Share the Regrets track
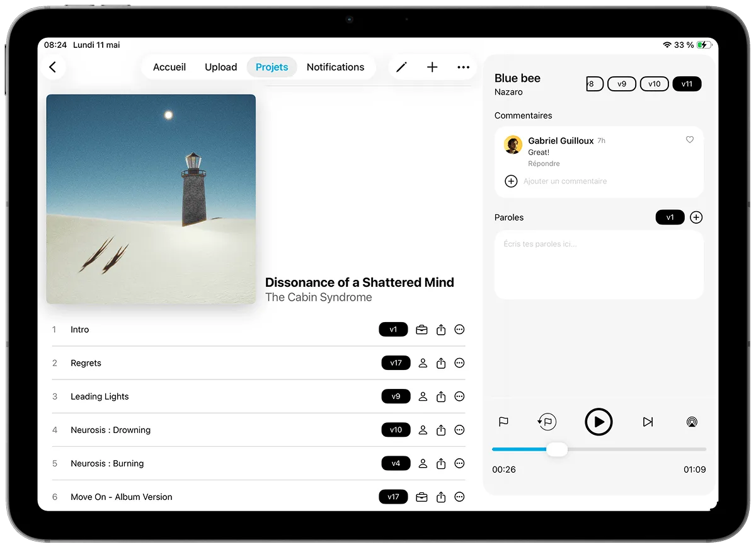Viewport: 756px width, 549px height. 441,363
